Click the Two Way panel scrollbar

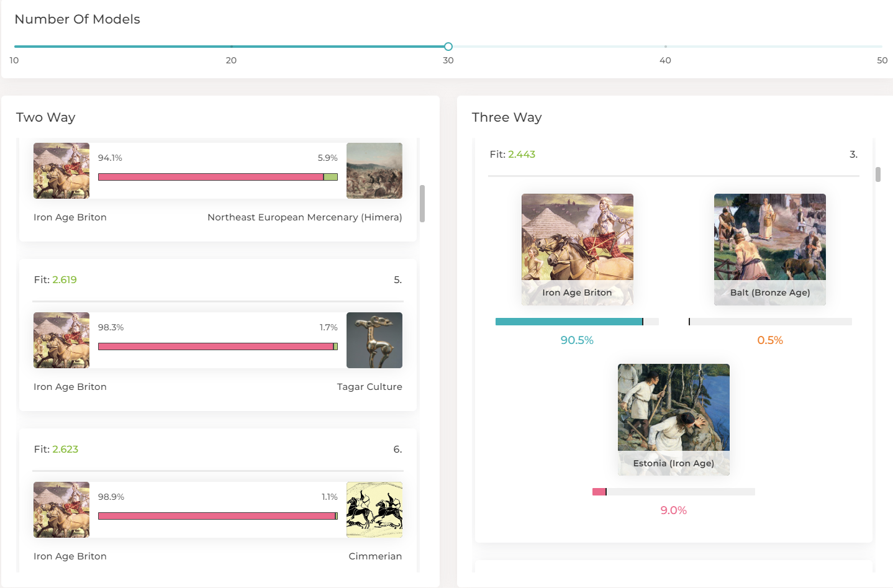pyautogui.click(x=422, y=203)
